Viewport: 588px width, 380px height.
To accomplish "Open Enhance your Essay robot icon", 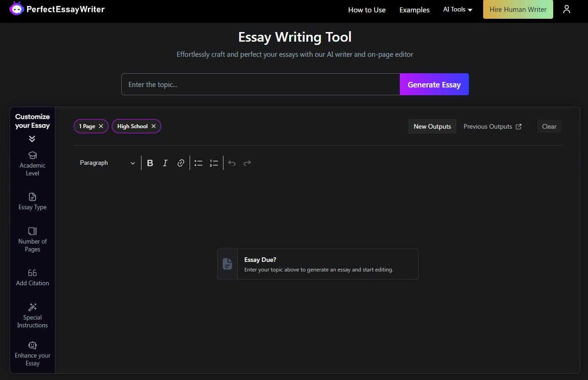I will [33, 345].
